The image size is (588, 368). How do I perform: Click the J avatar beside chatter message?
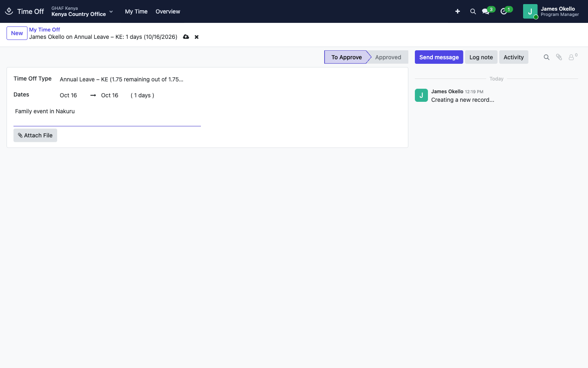pos(421,95)
